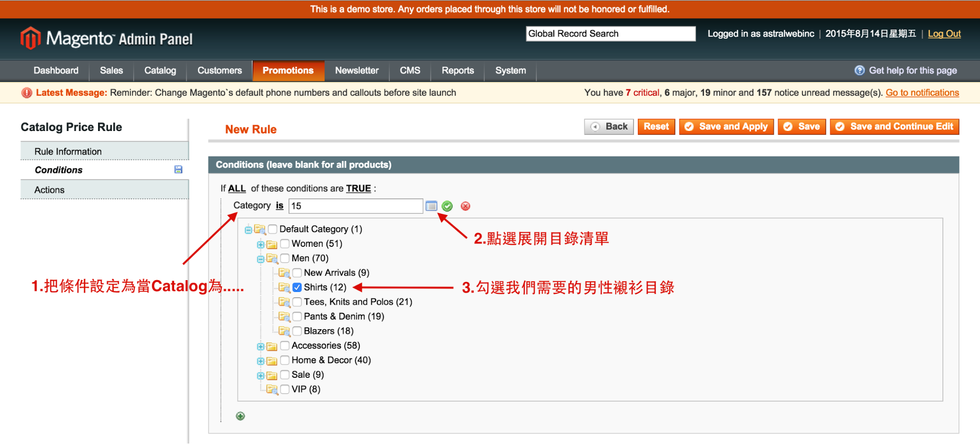Viewport: 980px width, 444px height.
Task: Click the Sale folder icon
Action: [x=272, y=375]
